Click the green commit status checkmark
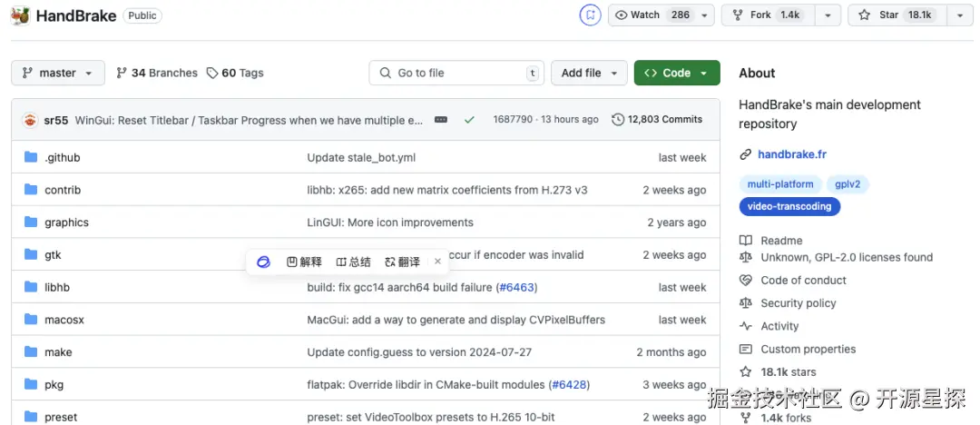 coord(469,120)
